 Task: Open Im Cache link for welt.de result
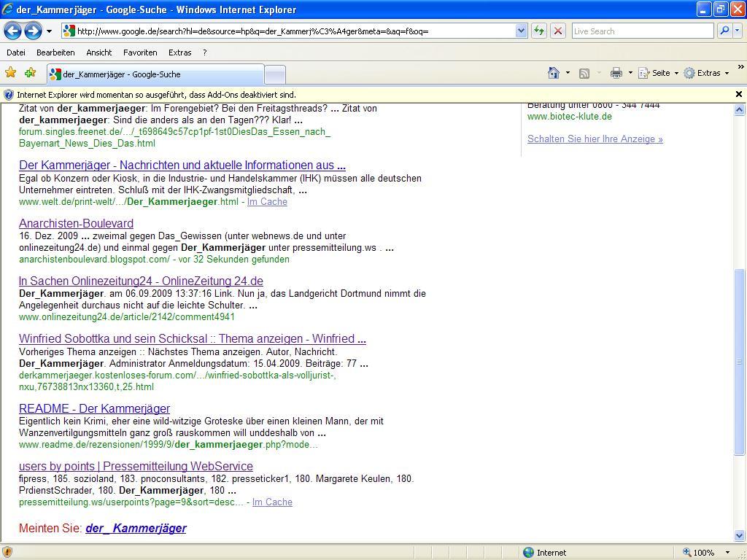pos(267,202)
